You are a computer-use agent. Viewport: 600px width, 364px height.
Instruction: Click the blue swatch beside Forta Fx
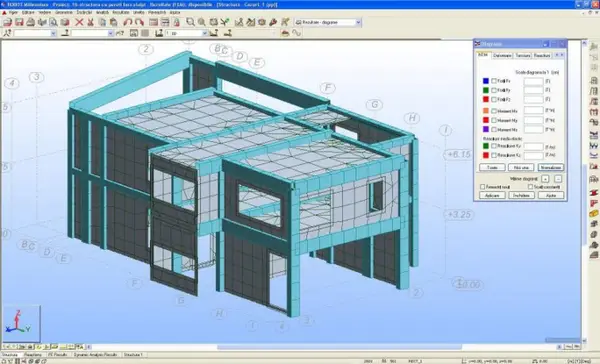486,81
